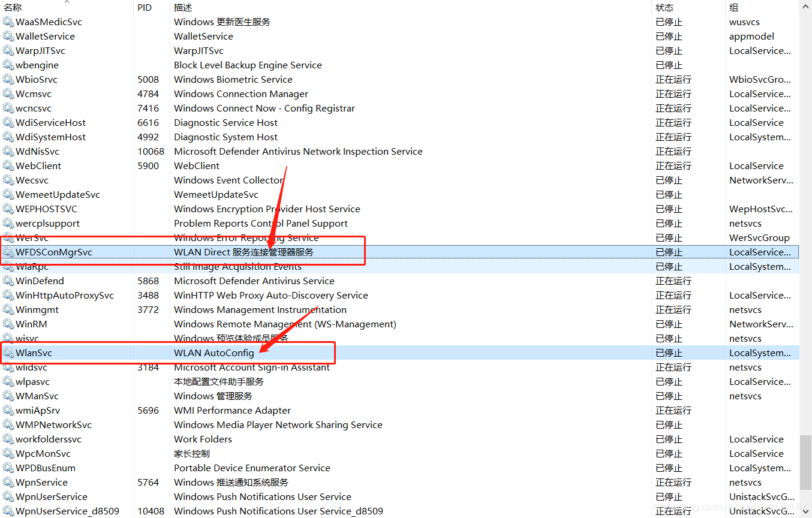Click the 正在运行 status of WinDefend

pos(673,281)
